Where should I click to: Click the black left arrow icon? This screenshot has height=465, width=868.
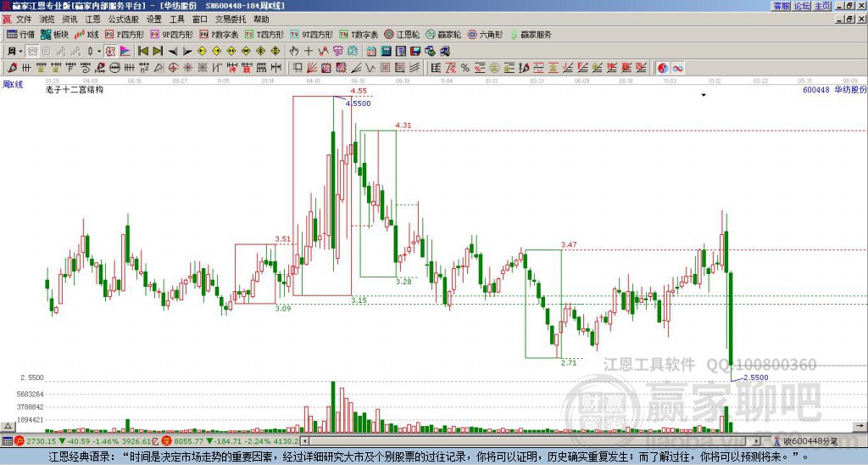click(173, 52)
